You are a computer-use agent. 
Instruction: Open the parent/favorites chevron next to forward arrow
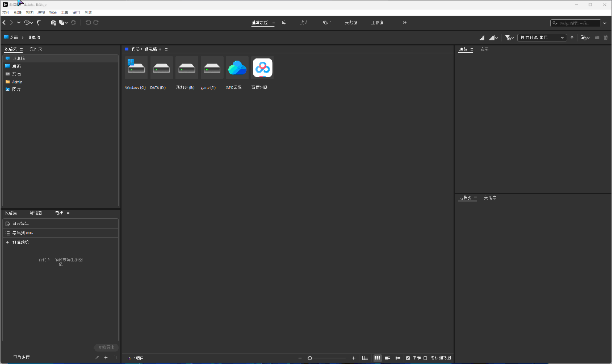pos(18,23)
